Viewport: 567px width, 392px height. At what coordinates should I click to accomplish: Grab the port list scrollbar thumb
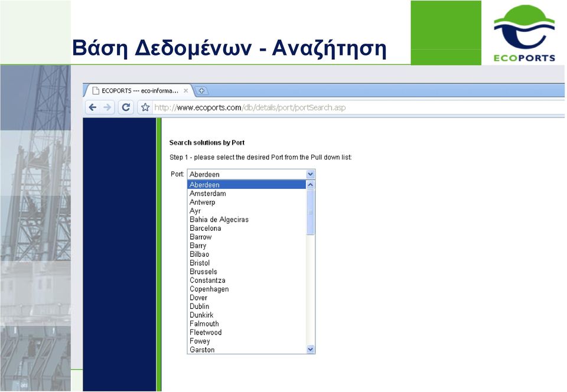point(310,213)
